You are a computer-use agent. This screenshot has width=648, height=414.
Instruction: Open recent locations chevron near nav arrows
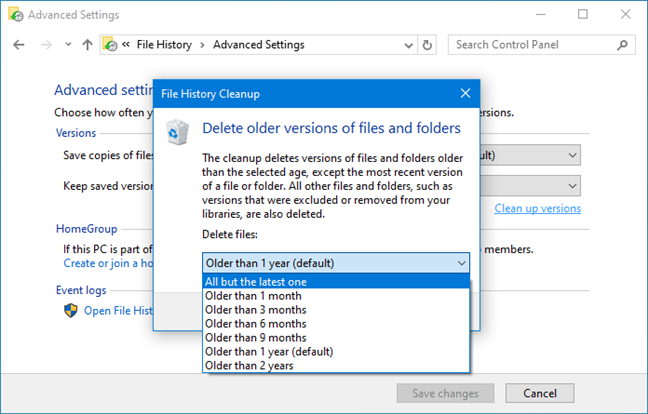click(68, 45)
